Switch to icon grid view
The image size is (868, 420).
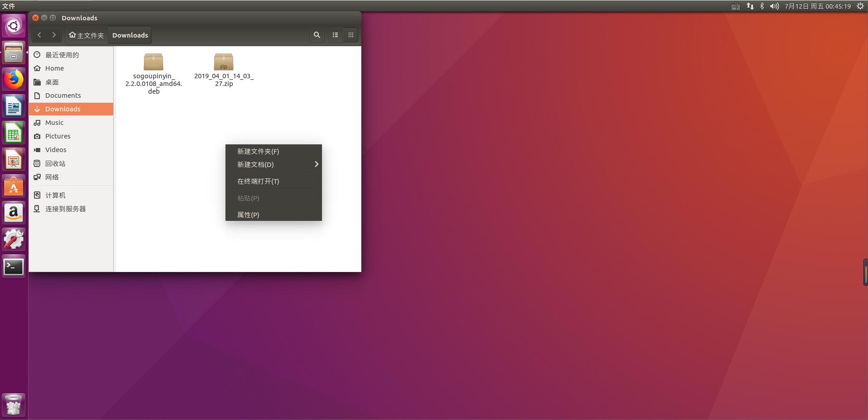(351, 35)
